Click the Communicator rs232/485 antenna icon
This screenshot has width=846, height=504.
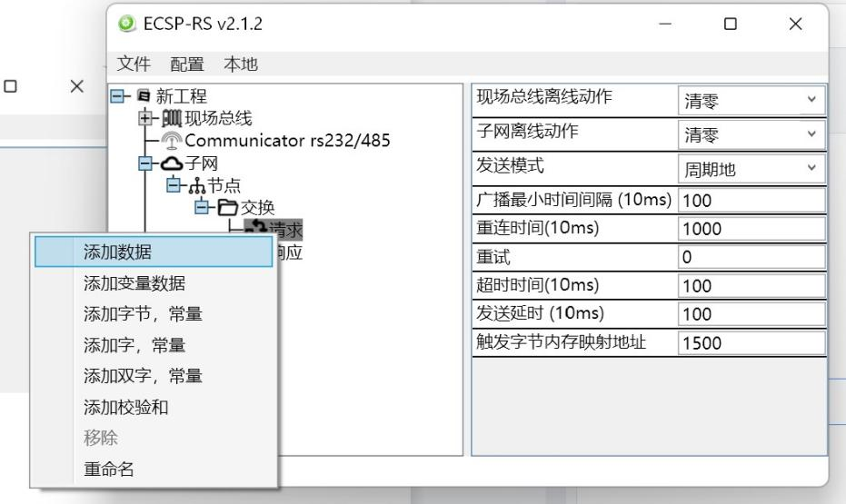tap(171, 141)
